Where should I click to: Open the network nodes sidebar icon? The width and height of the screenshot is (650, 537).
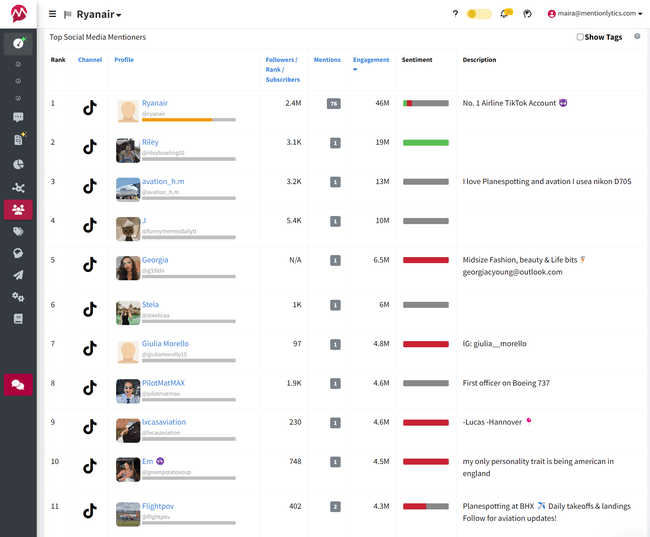[18, 188]
